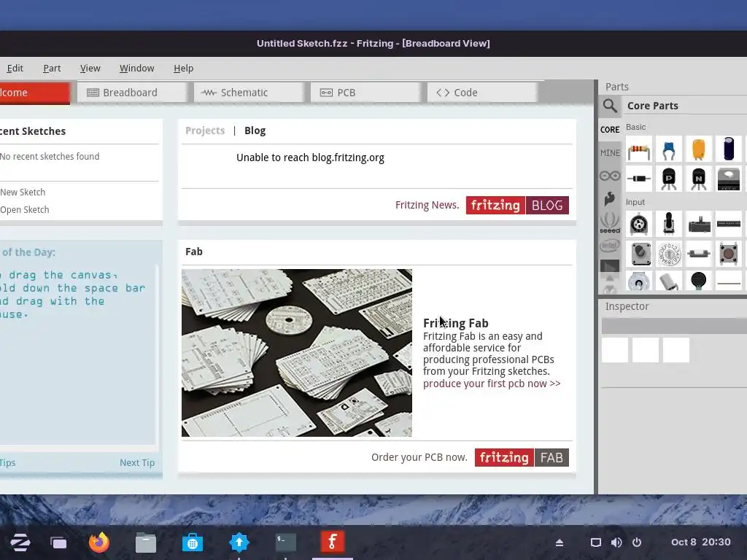Click Next Tip link

click(137, 462)
